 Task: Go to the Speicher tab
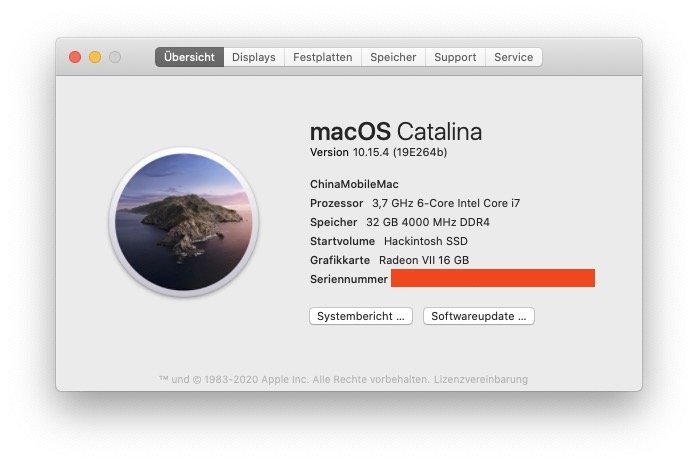click(393, 57)
